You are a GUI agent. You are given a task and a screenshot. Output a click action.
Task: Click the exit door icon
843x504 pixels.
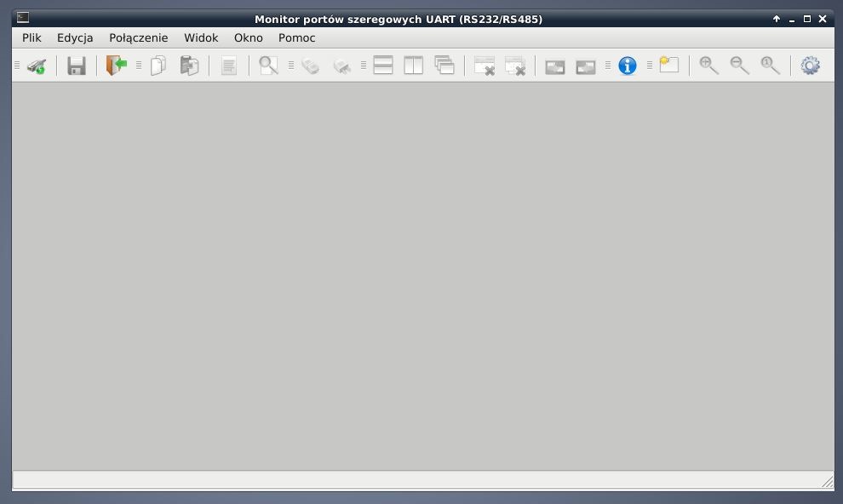coord(116,66)
